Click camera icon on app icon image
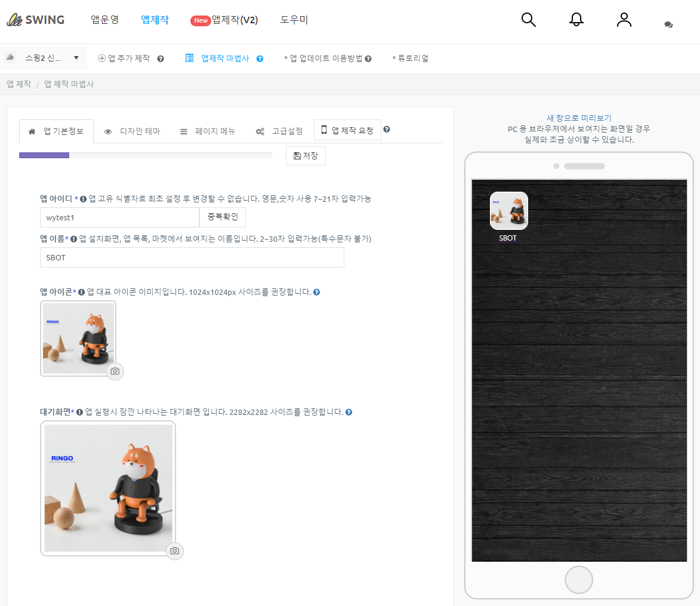Screen dimensions: 700x606 pos(115,371)
